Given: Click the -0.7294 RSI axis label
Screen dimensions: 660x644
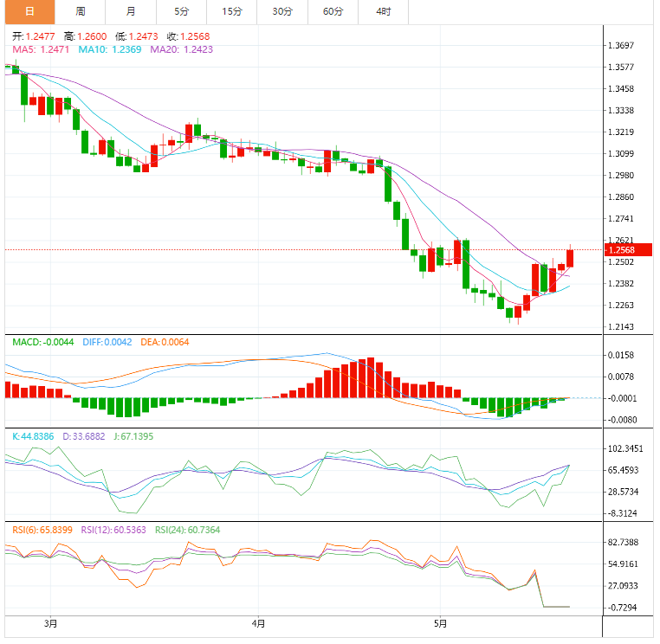Looking at the screenshot, I should pyautogui.click(x=623, y=608).
